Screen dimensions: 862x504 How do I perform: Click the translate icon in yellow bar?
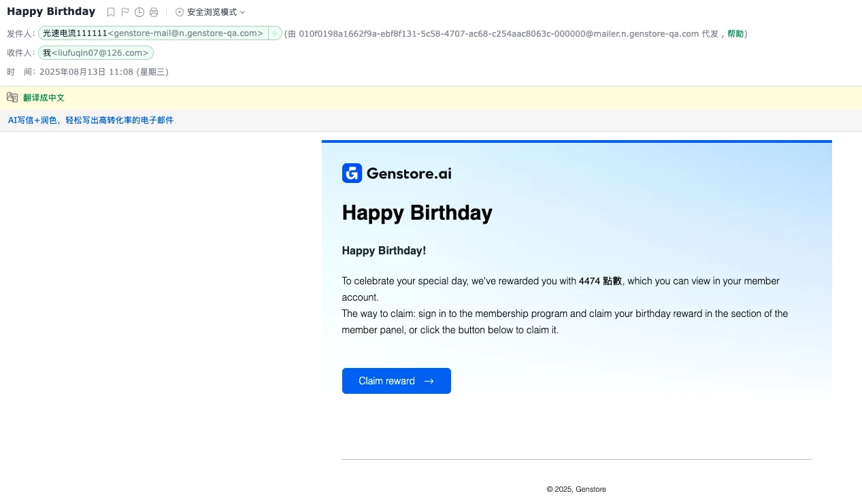(x=12, y=97)
